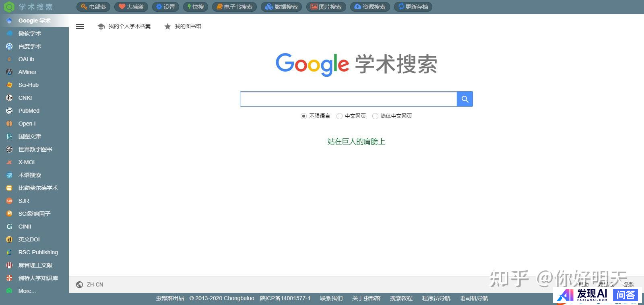Open 术语搜索 sidebar icon
The width and height of the screenshot is (644, 305).
coord(9,175)
